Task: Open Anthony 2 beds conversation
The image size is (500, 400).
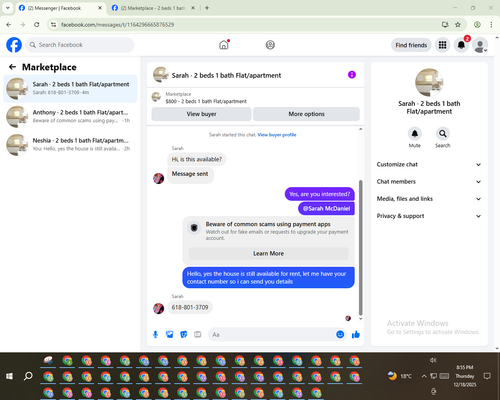Action: [x=70, y=116]
